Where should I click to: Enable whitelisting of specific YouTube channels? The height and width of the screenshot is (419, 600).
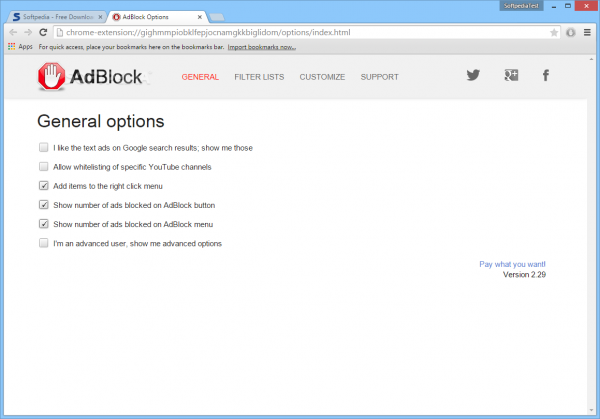[44, 166]
